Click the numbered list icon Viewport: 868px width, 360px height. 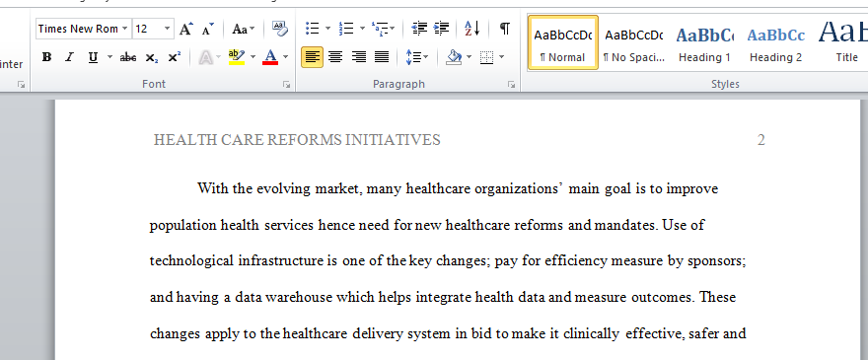click(x=346, y=29)
